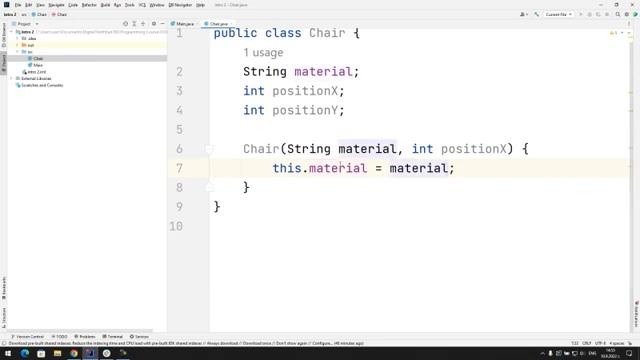
Task: Open the Build menu
Action: tap(105, 5)
